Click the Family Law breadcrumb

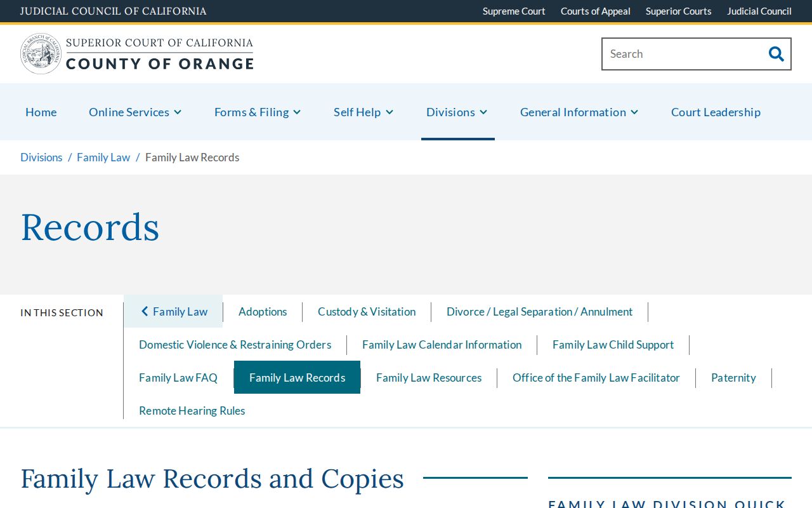[x=103, y=157]
